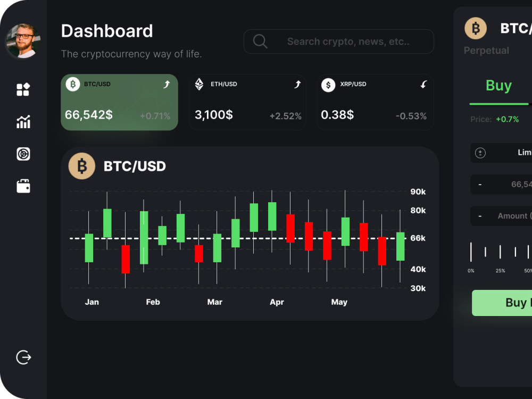The width and height of the screenshot is (532, 399).
Task: Click the Jan month label
Action: click(x=92, y=302)
